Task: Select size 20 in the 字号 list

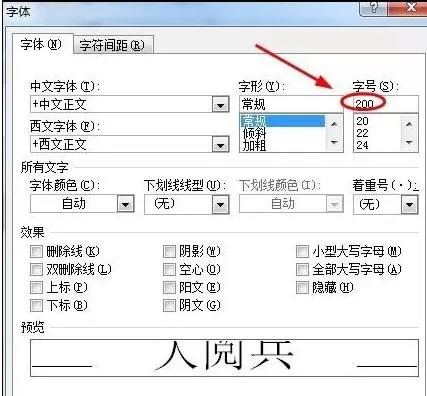Action: [377, 121]
